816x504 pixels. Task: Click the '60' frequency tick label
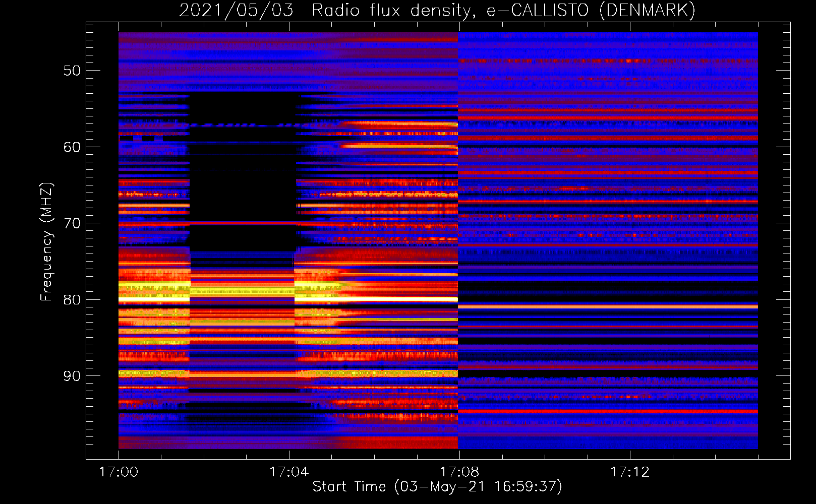click(72, 147)
